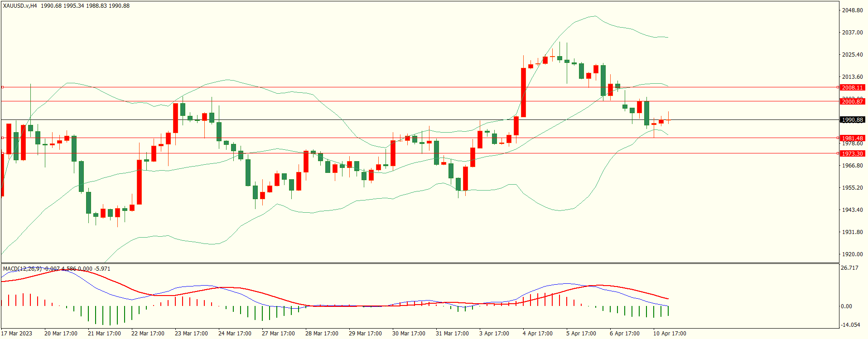This screenshot has width=868, height=339.
Task: Grab the left-edge handle of the 1981.48 line
Action: pos(2,138)
